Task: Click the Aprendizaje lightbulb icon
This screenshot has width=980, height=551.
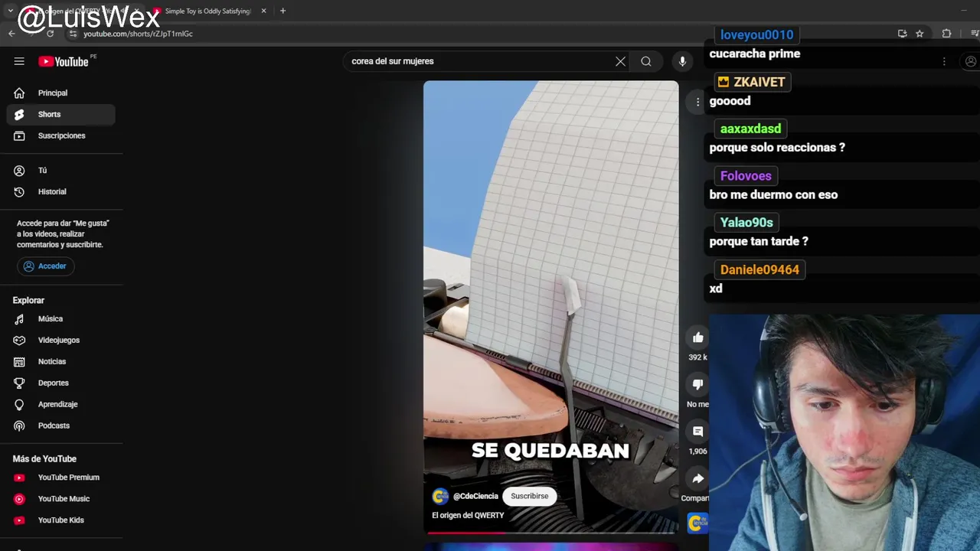Action: (19, 404)
